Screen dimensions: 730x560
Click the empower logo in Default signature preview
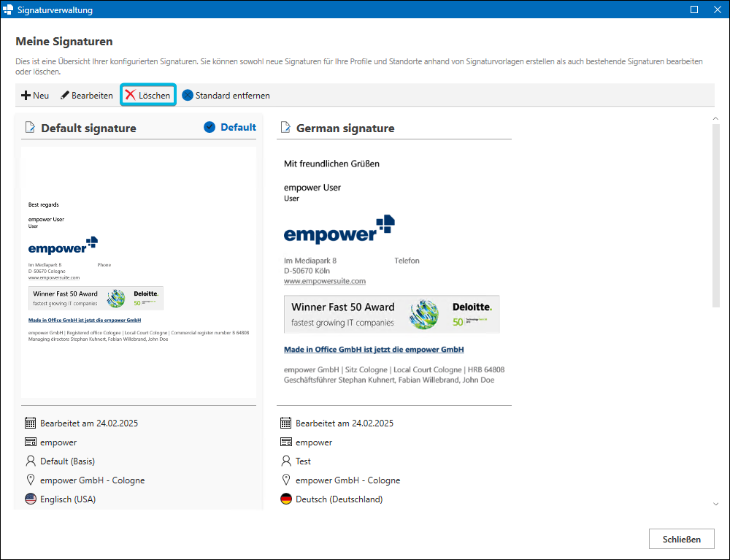click(63, 245)
